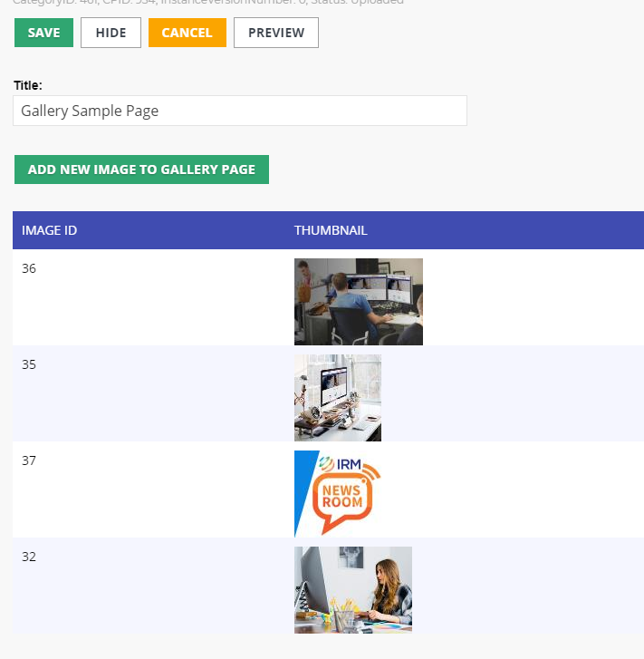Focus the Title input field
Screen dimensions: 644x659
(x=240, y=111)
